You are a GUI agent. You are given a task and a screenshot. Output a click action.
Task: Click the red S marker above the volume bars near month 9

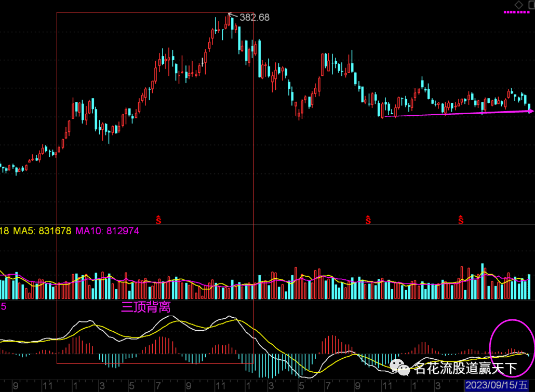[x=368, y=220]
